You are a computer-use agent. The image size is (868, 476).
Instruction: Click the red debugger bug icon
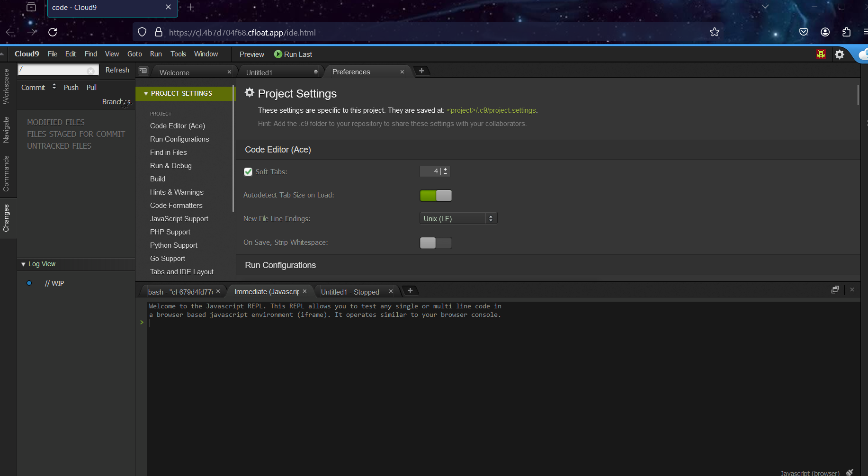point(821,54)
